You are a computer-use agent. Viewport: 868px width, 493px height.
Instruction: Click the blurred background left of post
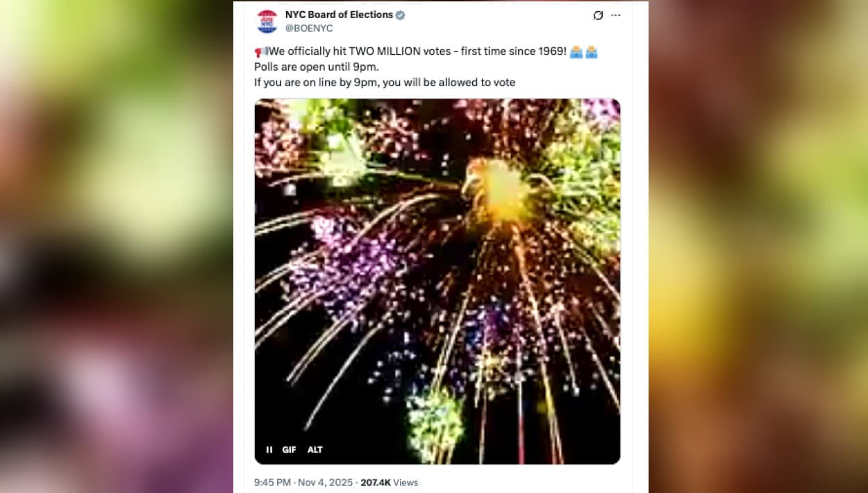[116, 246]
